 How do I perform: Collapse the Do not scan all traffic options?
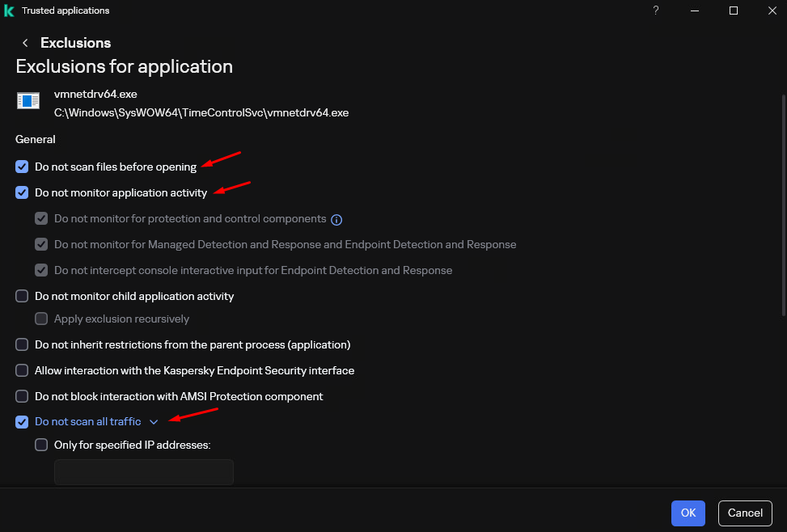pyautogui.click(x=154, y=421)
